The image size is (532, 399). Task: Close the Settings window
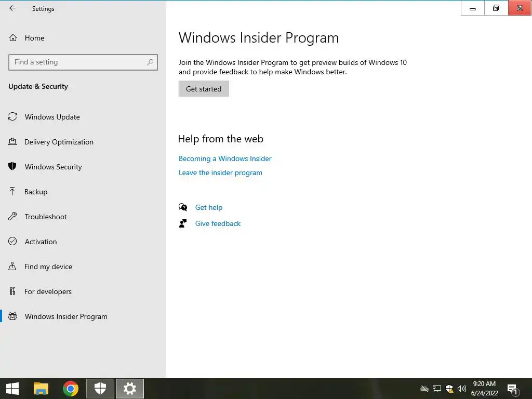[520, 8]
